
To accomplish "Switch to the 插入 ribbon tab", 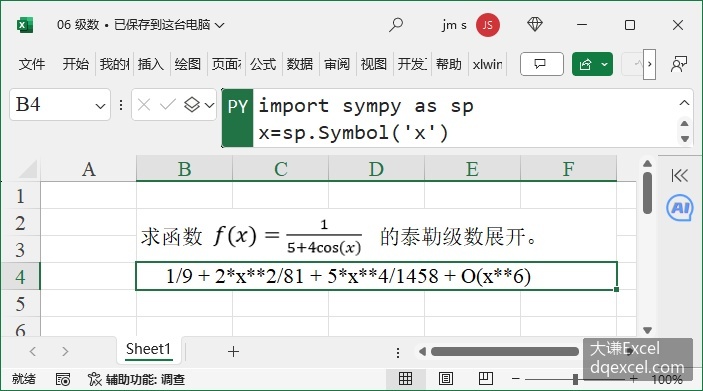I will pos(151,64).
